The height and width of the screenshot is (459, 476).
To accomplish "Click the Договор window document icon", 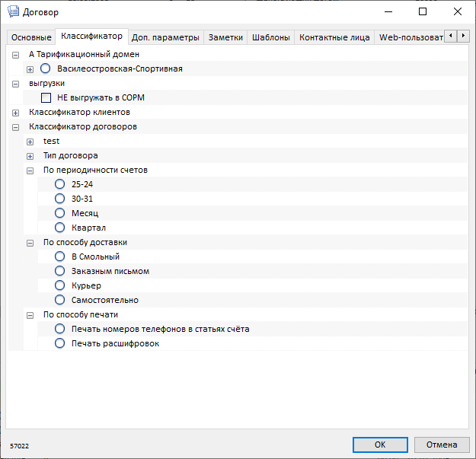I will (x=13, y=11).
